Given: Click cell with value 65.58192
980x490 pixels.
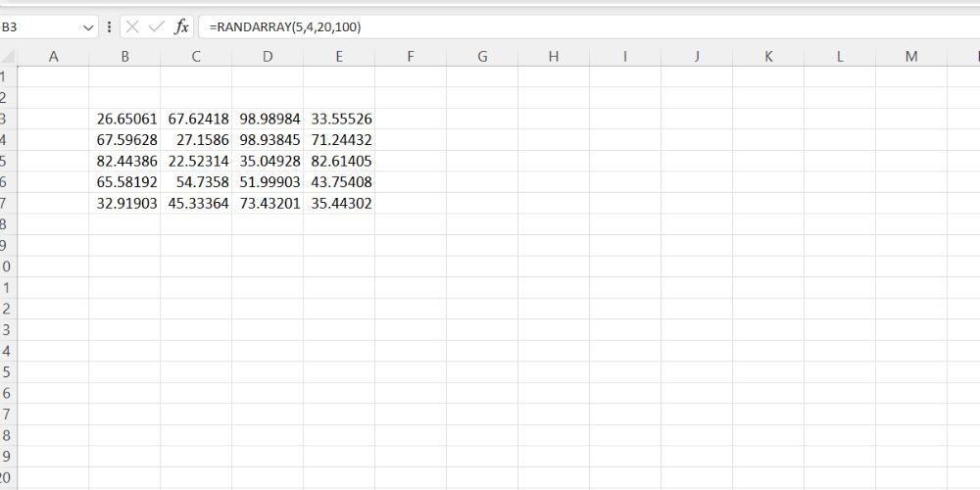Looking at the screenshot, I should (x=125, y=182).
